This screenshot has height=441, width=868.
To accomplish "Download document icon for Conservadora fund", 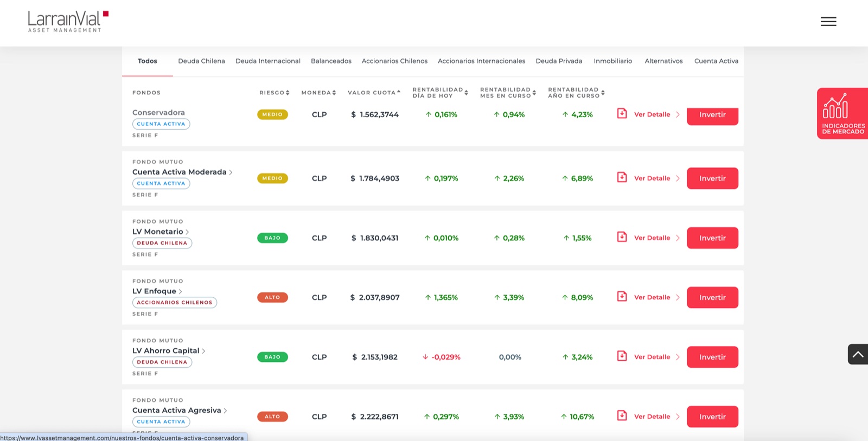I will click(622, 114).
